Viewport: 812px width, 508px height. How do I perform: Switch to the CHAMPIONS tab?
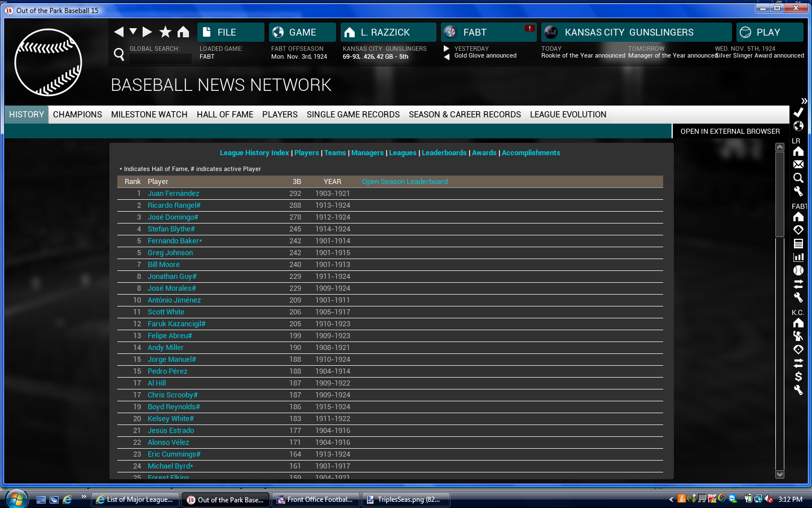pyautogui.click(x=78, y=115)
